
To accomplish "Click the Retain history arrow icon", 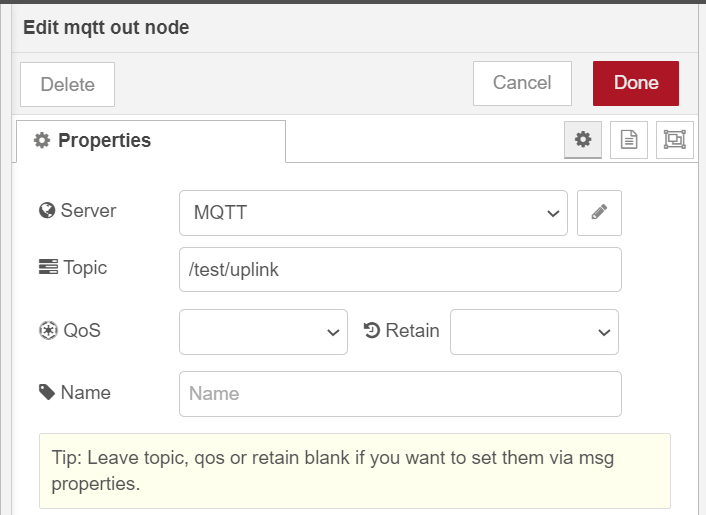I will [x=371, y=330].
